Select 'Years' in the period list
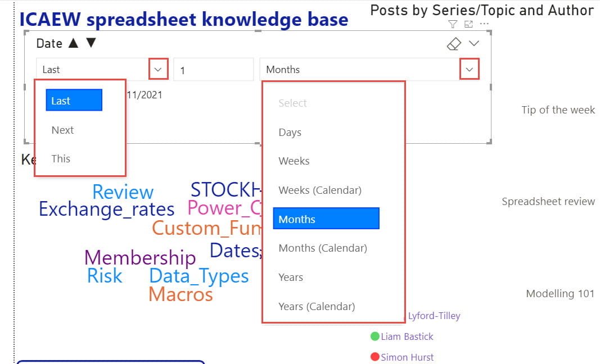Image resolution: width=600 pixels, height=364 pixels. click(x=291, y=277)
